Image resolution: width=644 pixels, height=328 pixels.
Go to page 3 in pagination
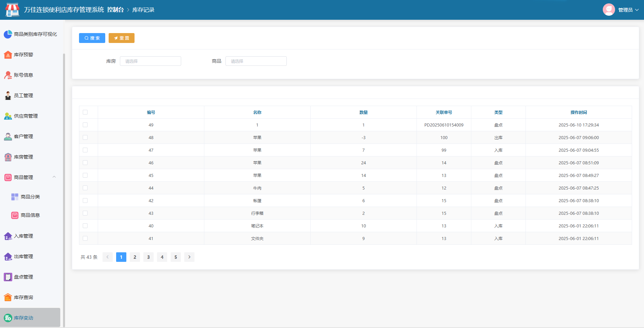pos(148,257)
